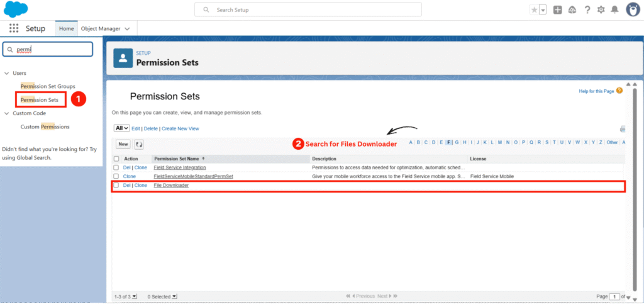Open the File Downloader permission set

point(171,185)
